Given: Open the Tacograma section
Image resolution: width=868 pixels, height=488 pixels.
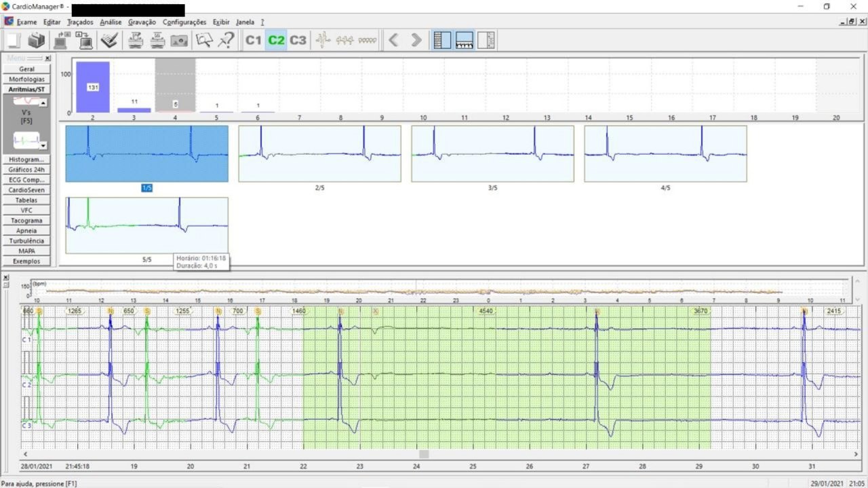Looking at the screenshot, I should click(x=26, y=221).
